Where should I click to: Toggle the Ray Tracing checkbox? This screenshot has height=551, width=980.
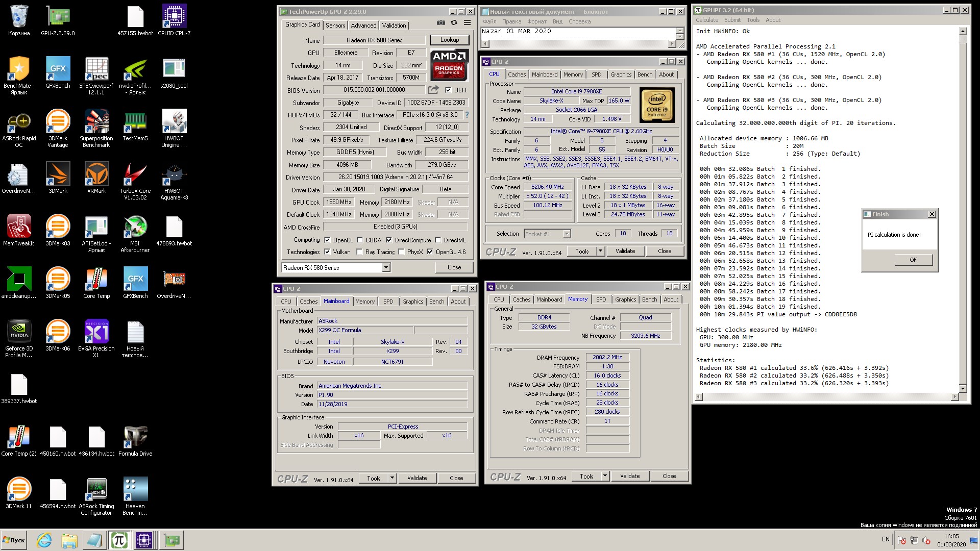click(x=359, y=252)
